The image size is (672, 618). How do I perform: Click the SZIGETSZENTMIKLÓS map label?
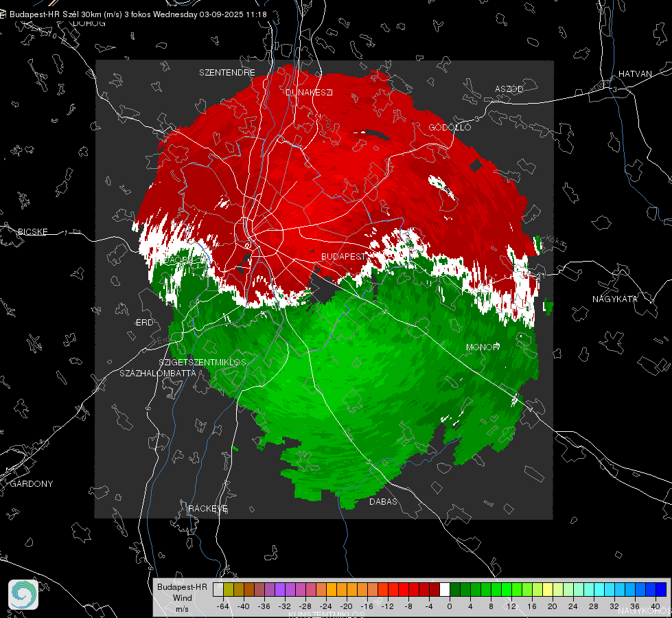(x=202, y=363)
